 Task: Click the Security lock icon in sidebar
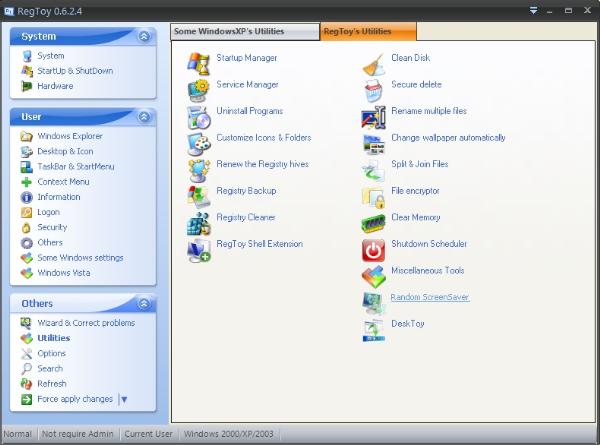tap(26, 227)
